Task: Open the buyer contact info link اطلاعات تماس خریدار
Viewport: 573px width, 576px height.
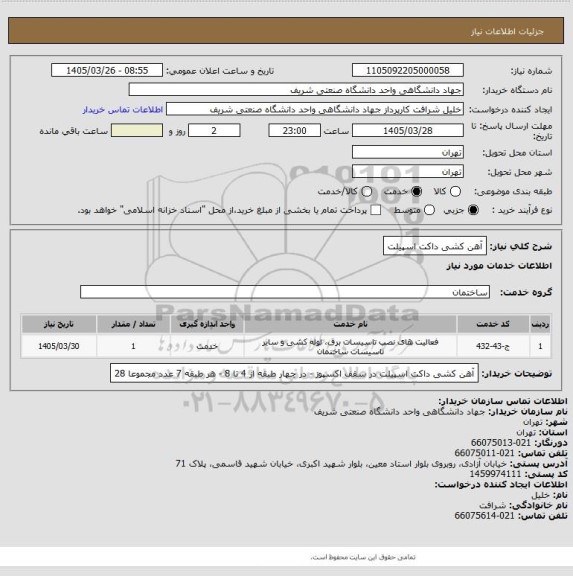Action: [123, 109]
